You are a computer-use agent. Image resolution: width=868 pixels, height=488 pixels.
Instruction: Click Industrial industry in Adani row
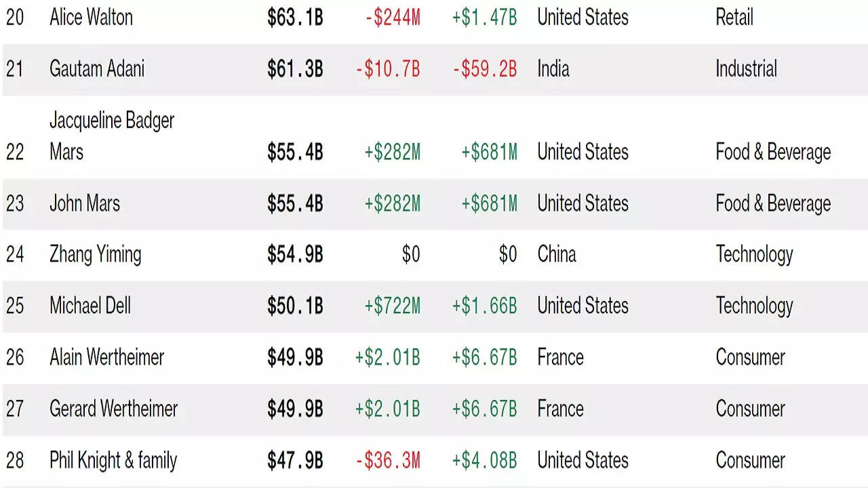click(x=746, y=69)
